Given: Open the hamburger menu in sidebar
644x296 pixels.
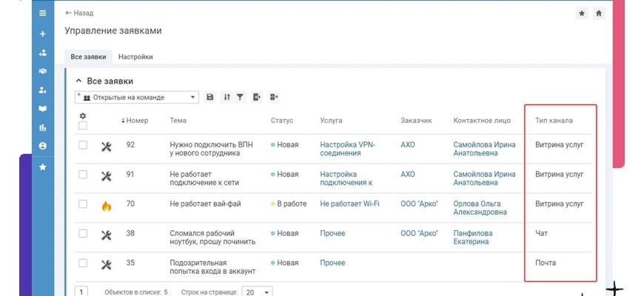Looking at the screenshot, I should 42,14.
